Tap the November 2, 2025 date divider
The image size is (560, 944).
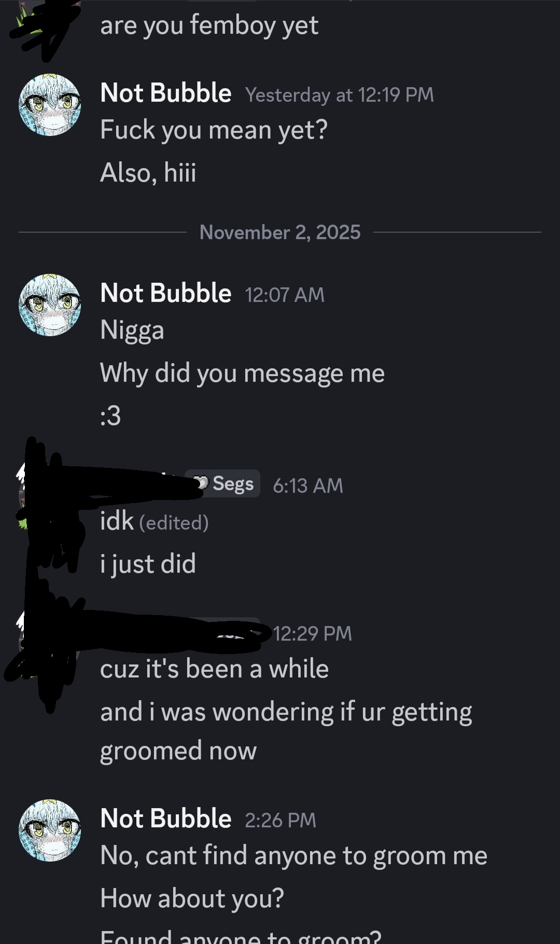click(x=280, y=232)
